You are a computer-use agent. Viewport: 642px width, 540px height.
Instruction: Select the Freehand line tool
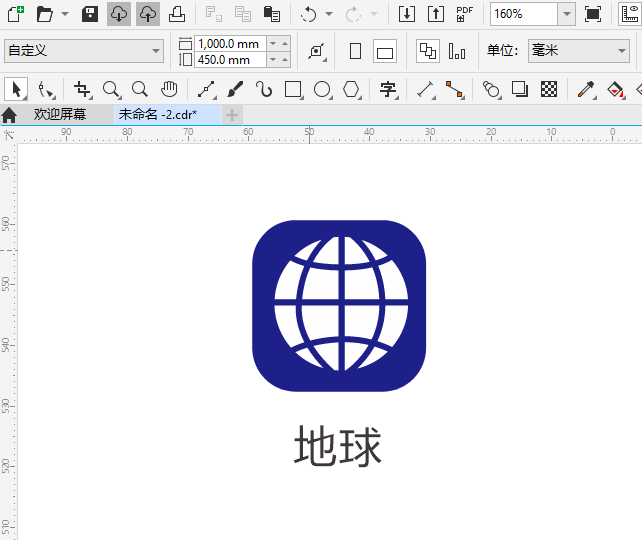(x=206, y=89)
